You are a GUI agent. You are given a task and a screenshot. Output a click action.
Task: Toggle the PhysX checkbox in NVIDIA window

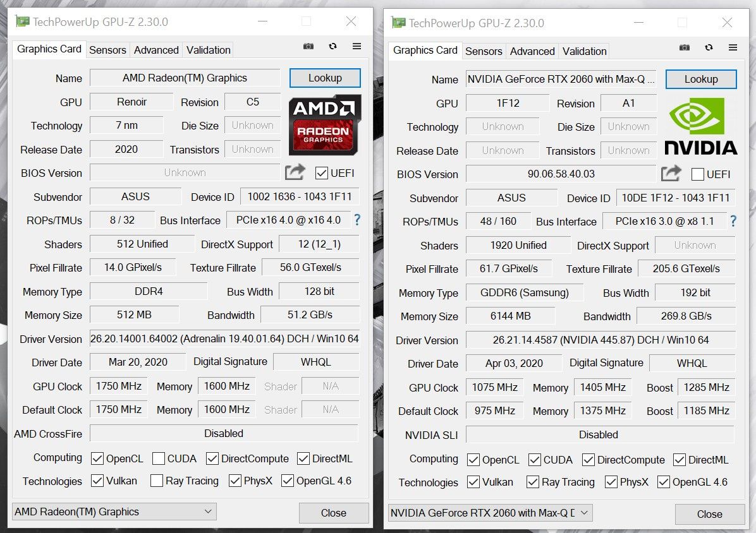point(611,482)
